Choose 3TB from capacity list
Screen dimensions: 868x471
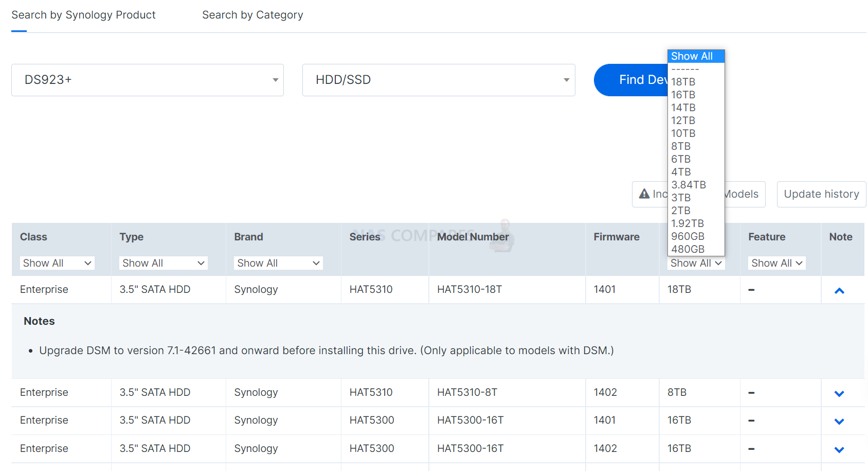696,198
